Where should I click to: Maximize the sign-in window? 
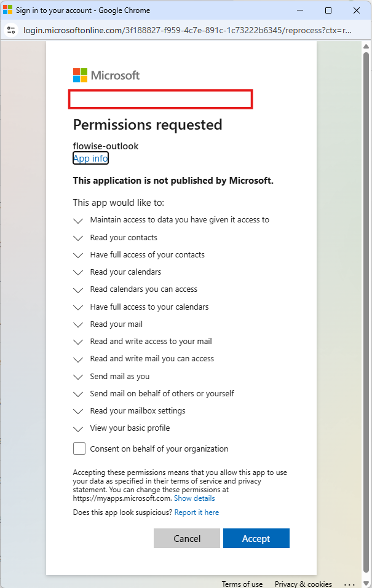click(x=328, y=10)
